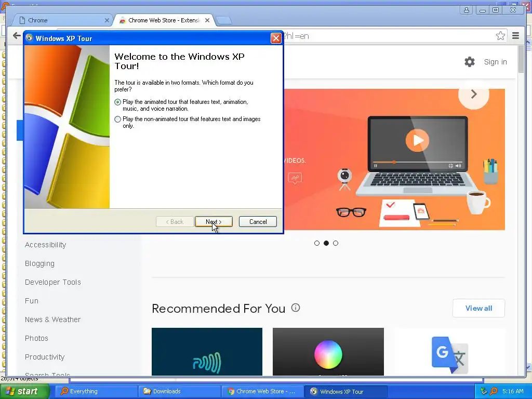Select the first carousel dot
Screen dimensions: 532x399
[317, 243]
